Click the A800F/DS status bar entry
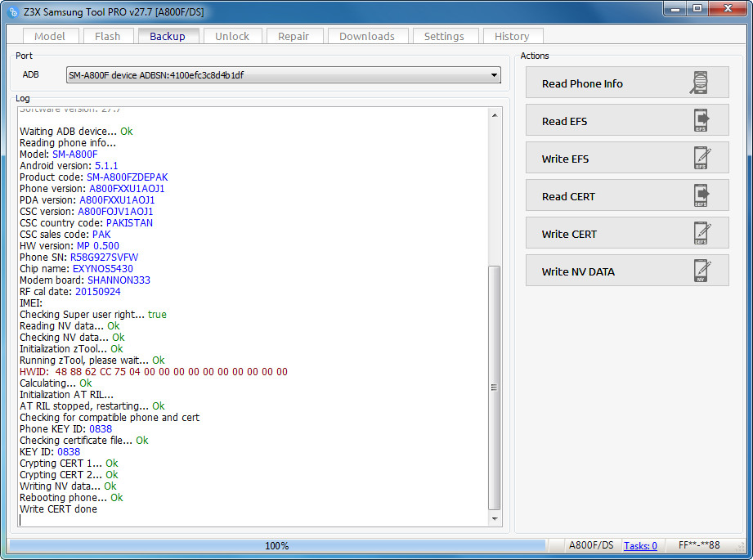 coord(590,545)
